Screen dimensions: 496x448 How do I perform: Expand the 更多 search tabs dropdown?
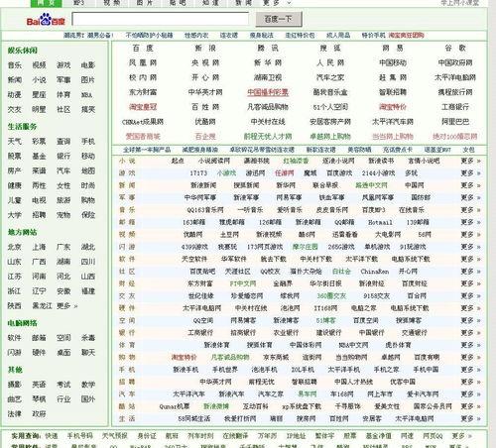pyautogui.click(x=277, y=3)
